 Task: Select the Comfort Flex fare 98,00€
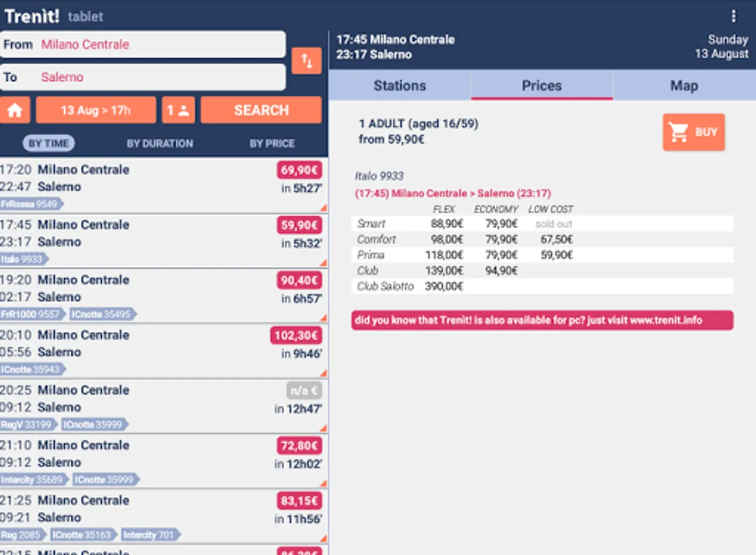pyautogui.click(x=447, y=239)
